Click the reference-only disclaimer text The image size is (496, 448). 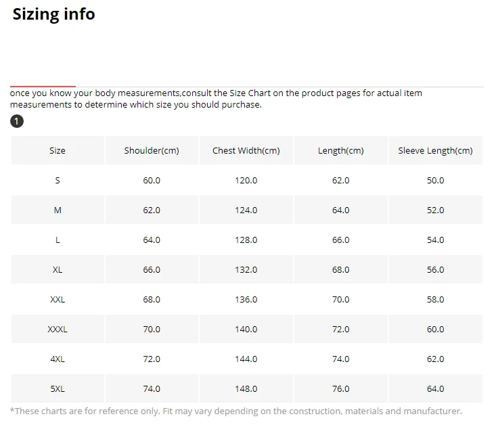pyautogui.click(x=236, y=411)
